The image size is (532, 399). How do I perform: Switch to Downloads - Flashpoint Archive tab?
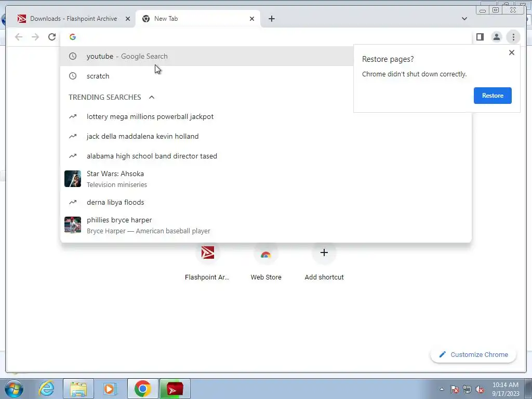point(73,19)
